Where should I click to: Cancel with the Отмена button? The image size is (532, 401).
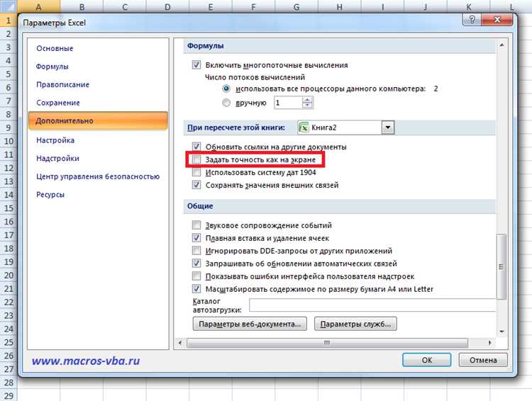point(483,360)
